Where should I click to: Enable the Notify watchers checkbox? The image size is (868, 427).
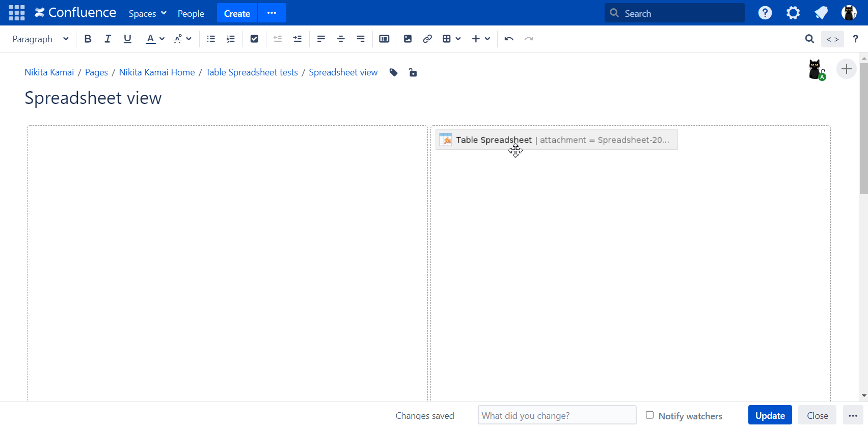[x=649, y=415]
